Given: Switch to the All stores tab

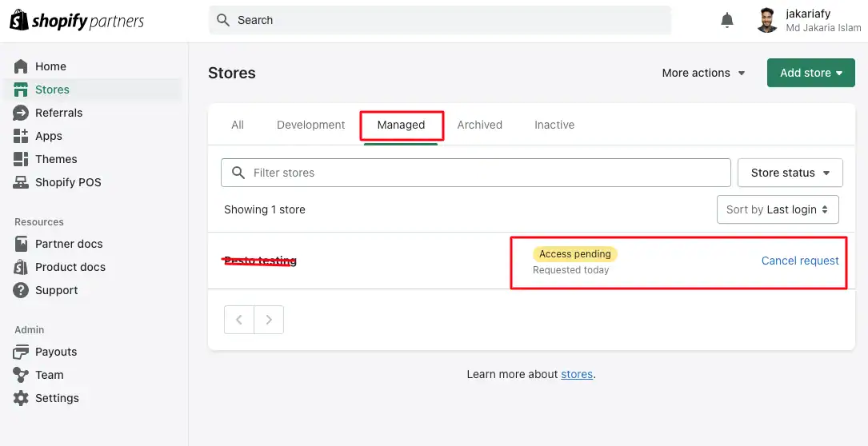Looking at the screenshot, I should tap(238, 125).
